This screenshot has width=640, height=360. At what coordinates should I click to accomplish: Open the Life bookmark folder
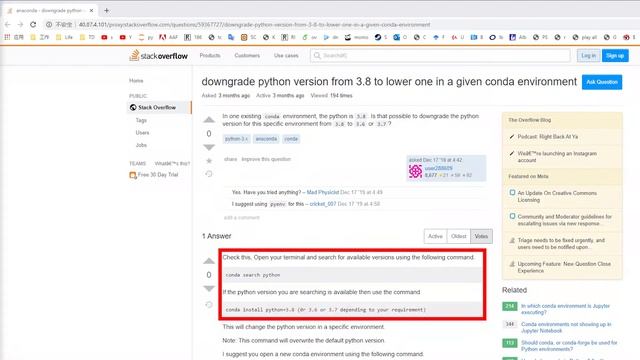coord(64,37)
